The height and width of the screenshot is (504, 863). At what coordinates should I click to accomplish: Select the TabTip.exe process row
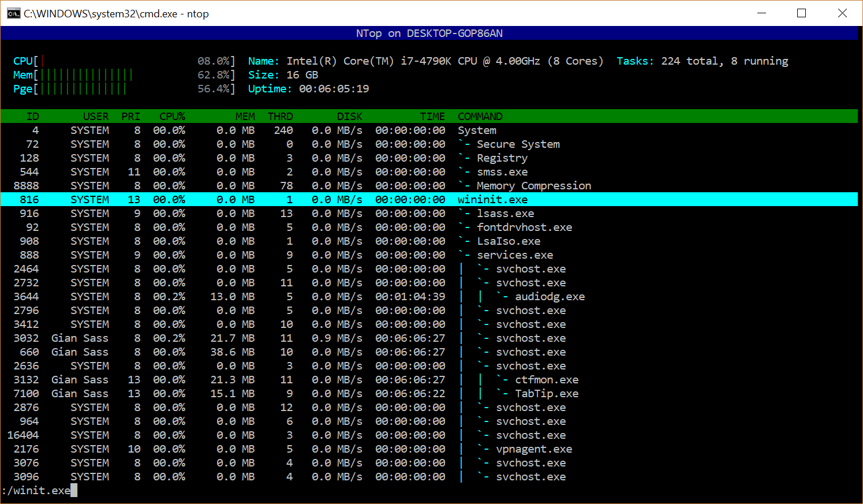tap(546, 394)
